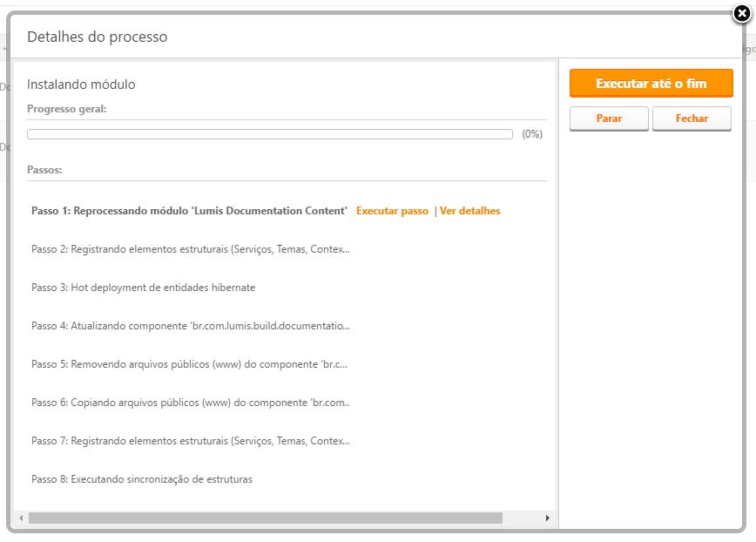This screenshot has height=542, width=756.
Task: Click the 'Executar passo' link for Passo 1
Action: tap(392, 211)
